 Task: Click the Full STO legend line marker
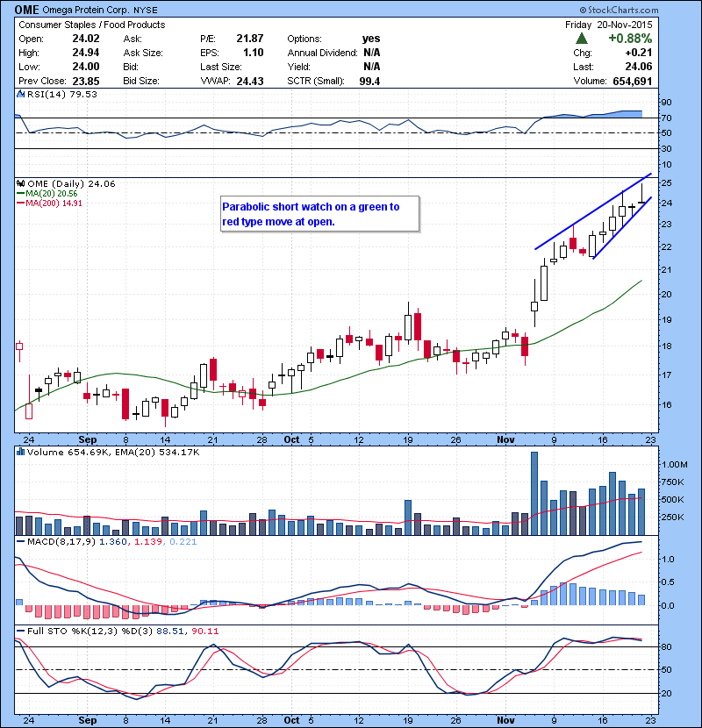point(21,632)
